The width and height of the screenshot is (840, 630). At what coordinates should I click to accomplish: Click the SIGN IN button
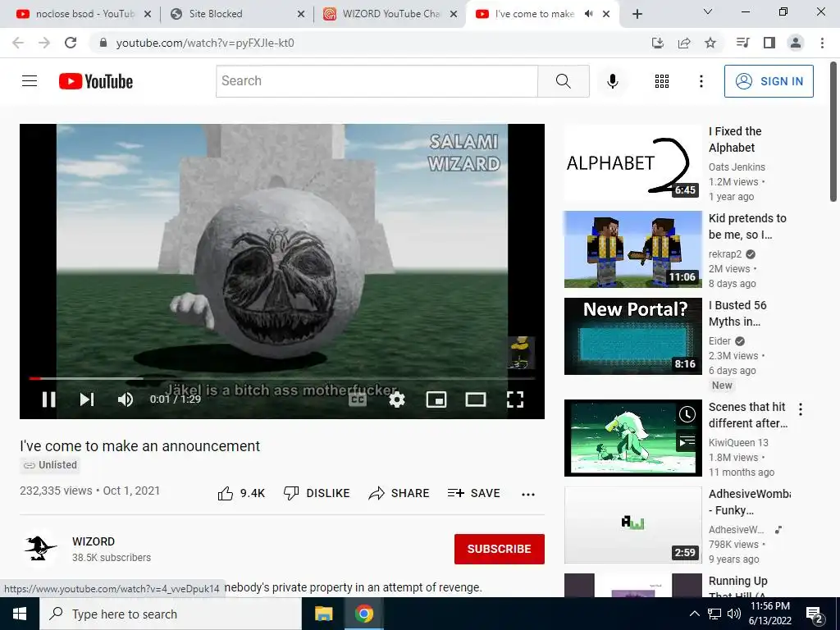click(x=769, y=81)
